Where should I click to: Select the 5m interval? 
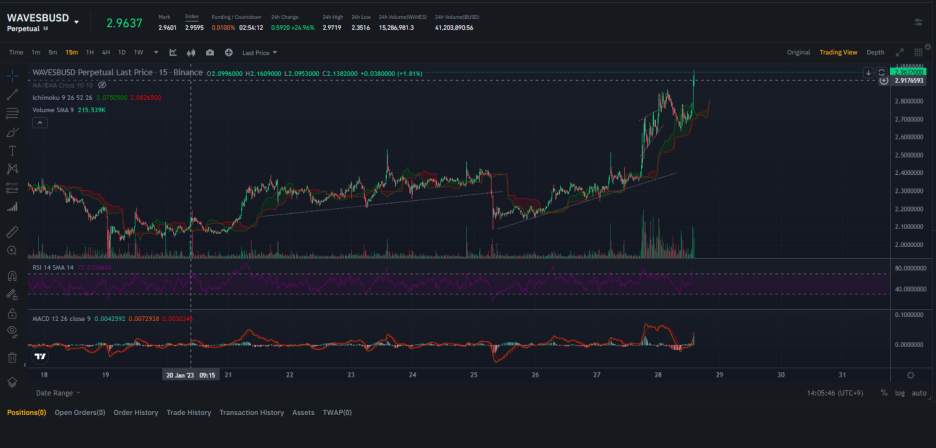(53, 53)
